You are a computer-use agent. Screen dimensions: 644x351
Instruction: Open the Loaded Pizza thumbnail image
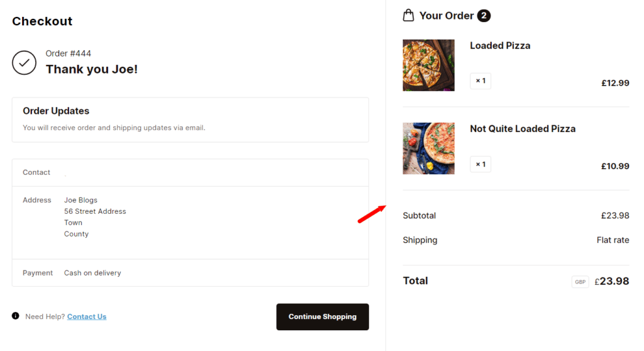tap(428, 65)
